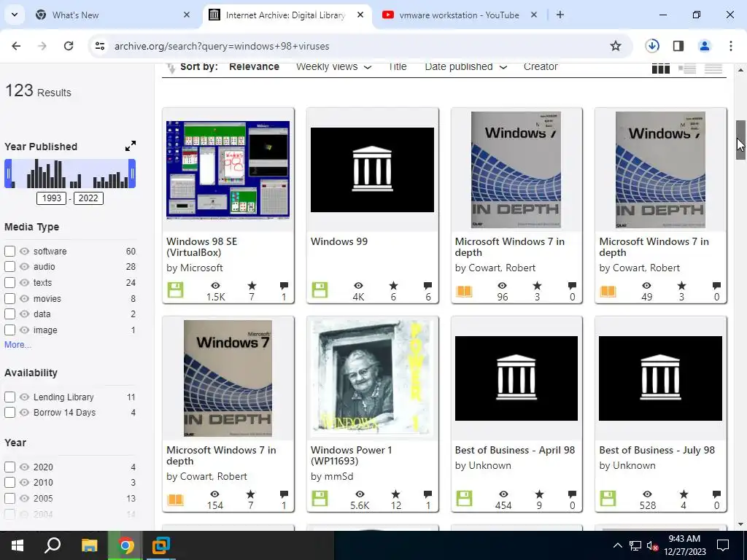Open taskbar search magnifier
Screen dimensions: 747x560
(x=53, y=545)
